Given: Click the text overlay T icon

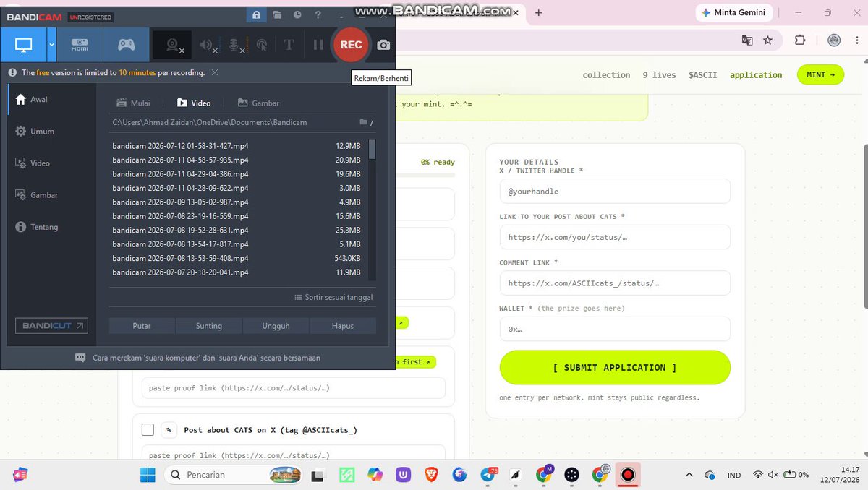Looking at the screenshot, I should pos(289,45).
